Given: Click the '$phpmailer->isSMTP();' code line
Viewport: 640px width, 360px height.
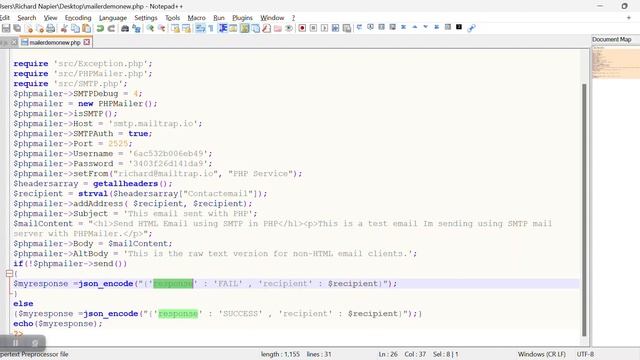Looking at the screenshot, I should pos(65,113).
